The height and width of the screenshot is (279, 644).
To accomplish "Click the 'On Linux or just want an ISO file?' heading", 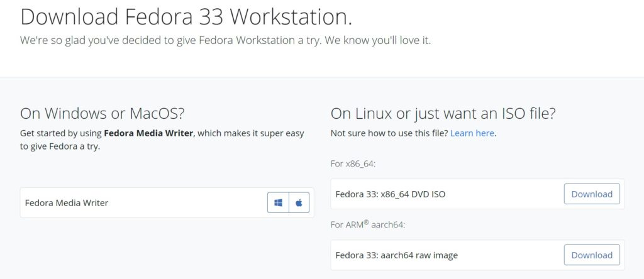I will point(443,113).
